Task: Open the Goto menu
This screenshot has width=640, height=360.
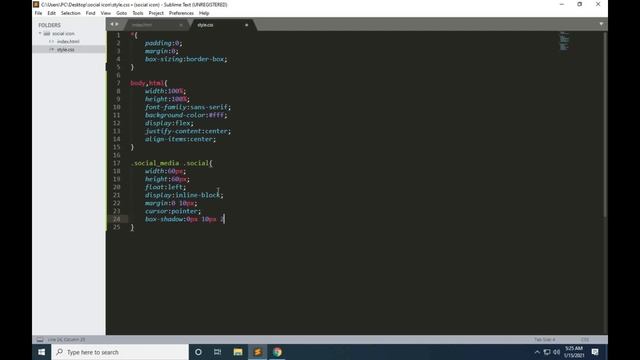Action: tap(122, 13)
